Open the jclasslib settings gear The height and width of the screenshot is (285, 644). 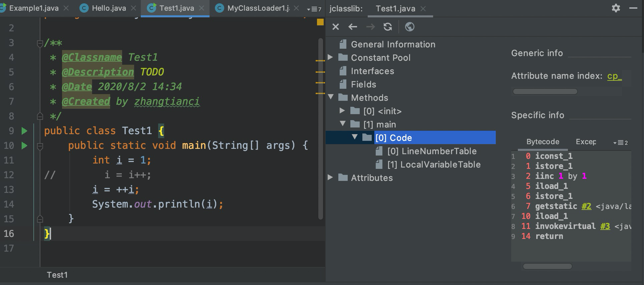pyautogui.click(x=616, y=8)
